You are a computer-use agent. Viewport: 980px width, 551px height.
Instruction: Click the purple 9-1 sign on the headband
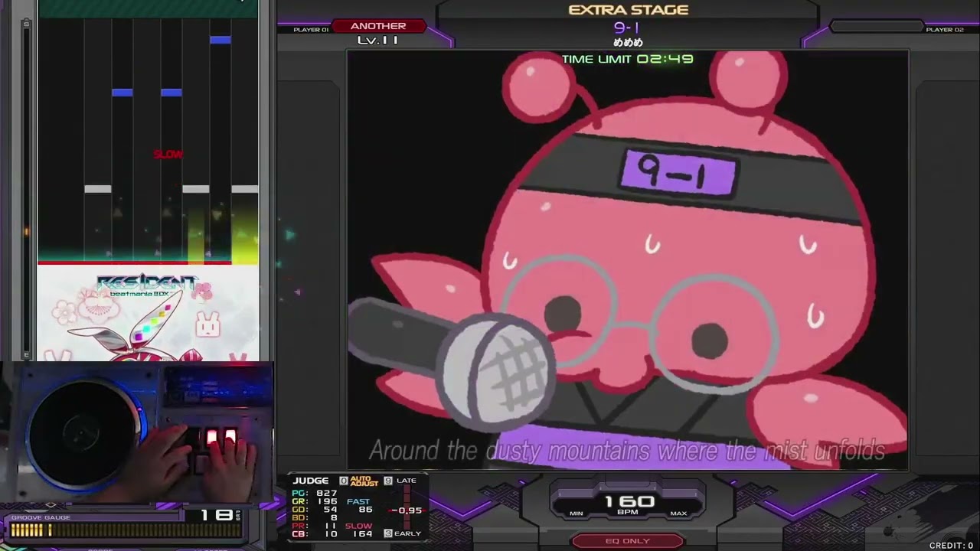[x=679, y=173]
